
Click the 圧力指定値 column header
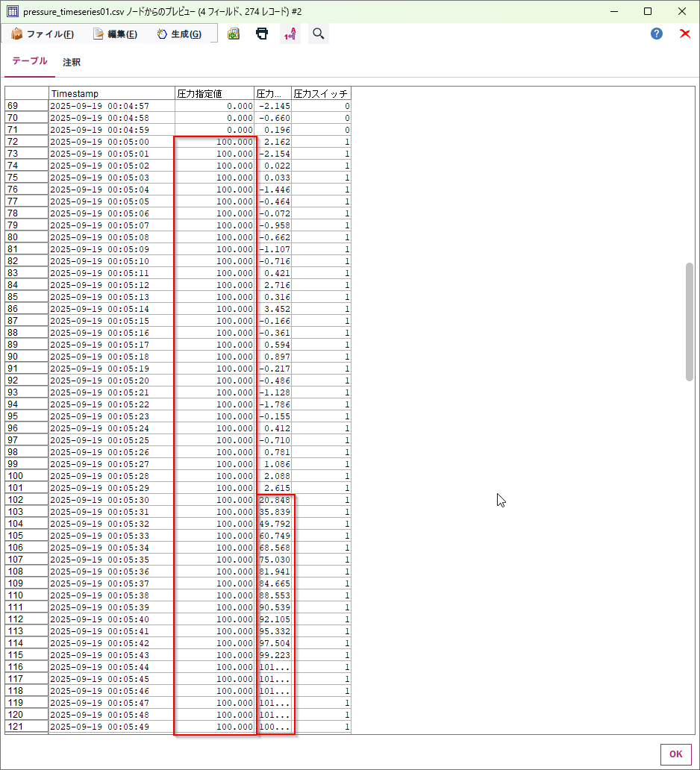215,93
